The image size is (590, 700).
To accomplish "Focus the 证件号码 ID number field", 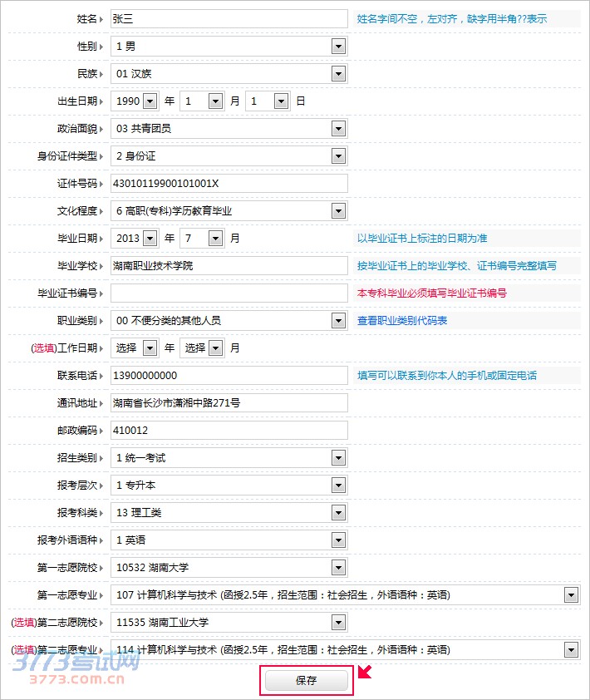I will tap(229, 184).
